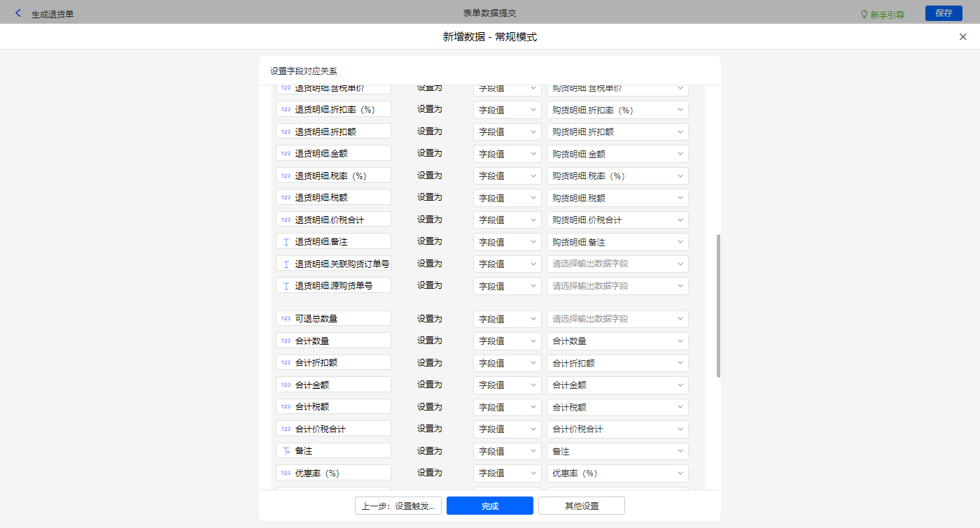This screenshot has height=528, width=980.
Task: Open the empty field dropdown for 可退总数量
Action: [617, 319]
